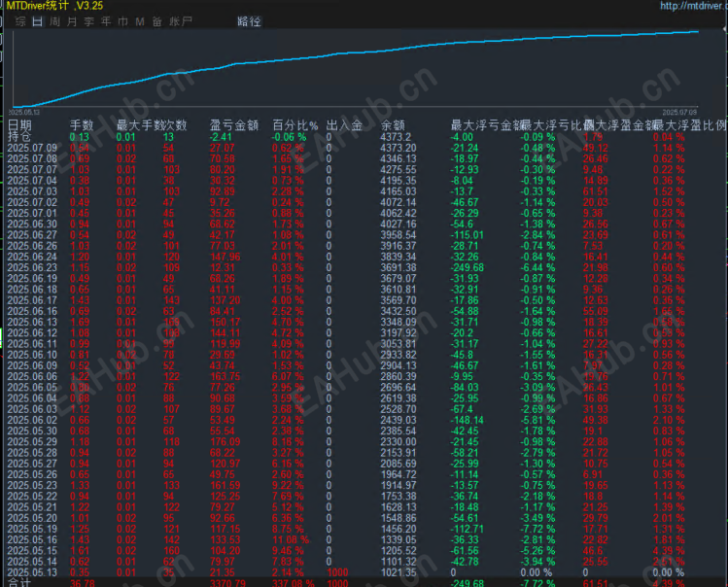Click balance value 4373.20
The height and width of the screenshot is (587, 728).
[399, 148]
